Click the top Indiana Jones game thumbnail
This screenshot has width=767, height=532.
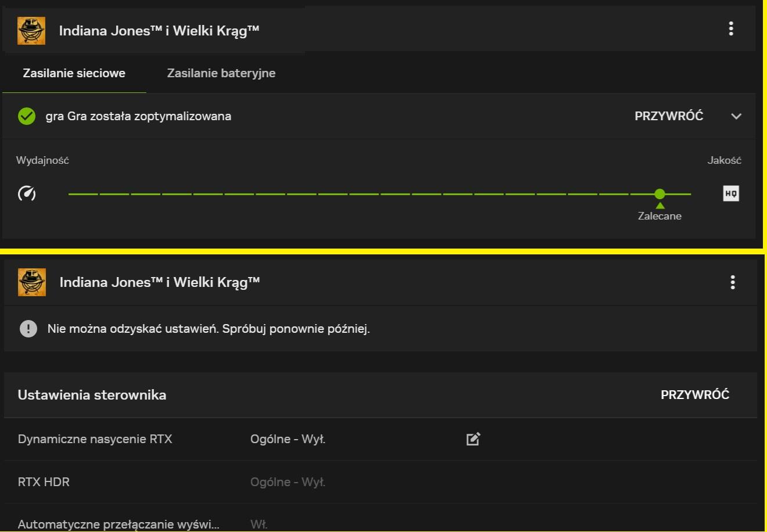coord(31,31)
